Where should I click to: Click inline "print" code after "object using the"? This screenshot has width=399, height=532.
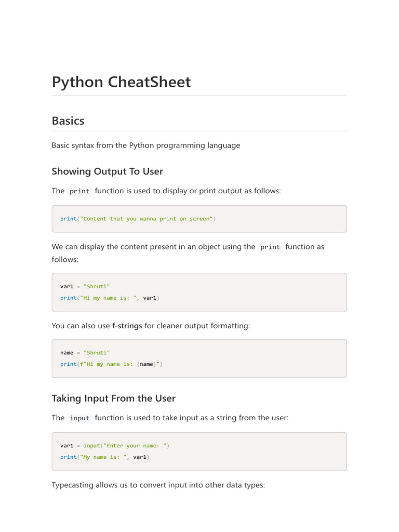[270, 247]
